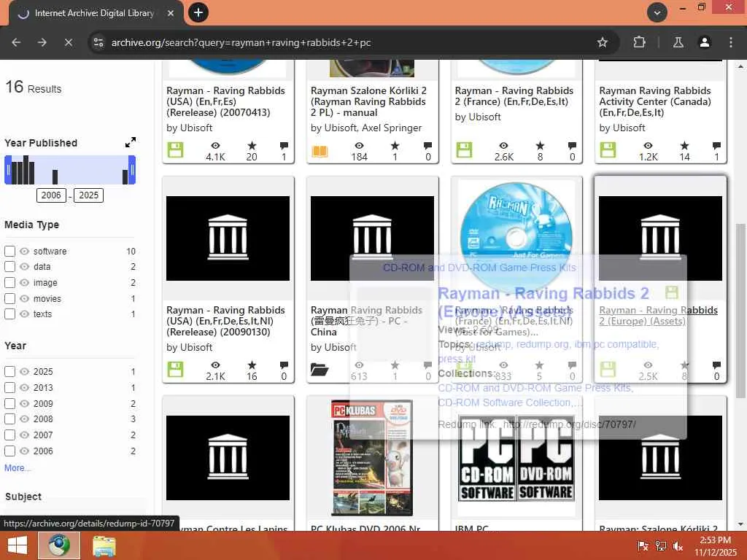Hide data results with eye icon

click(x=24, y=267)
